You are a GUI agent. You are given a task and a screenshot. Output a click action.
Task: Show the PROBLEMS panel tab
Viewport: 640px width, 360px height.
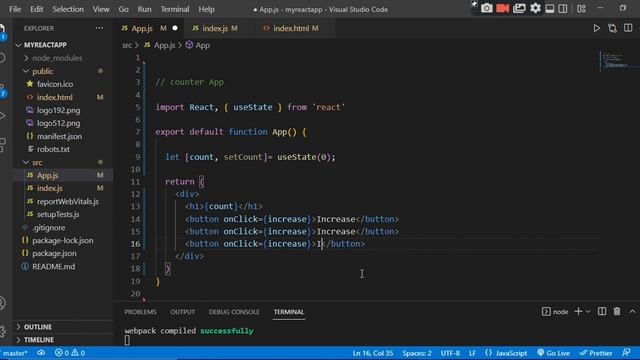(x=140, y=312)
